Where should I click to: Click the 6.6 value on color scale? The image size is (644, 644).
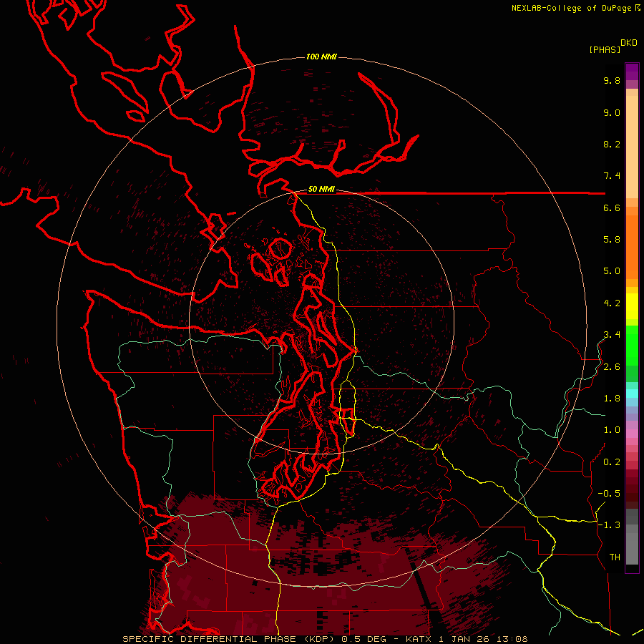pyautogui.click(x=612, y=208)
